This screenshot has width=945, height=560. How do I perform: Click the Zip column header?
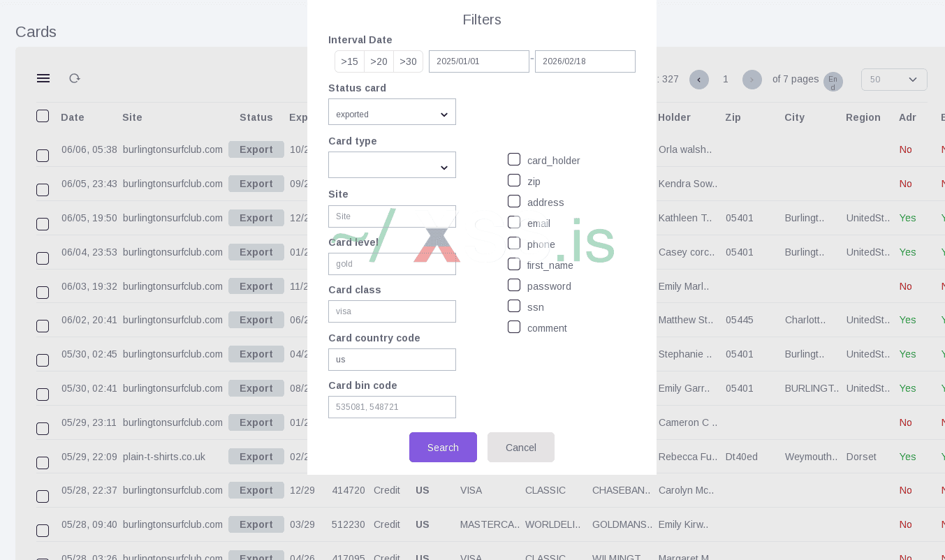coord(733,117)
